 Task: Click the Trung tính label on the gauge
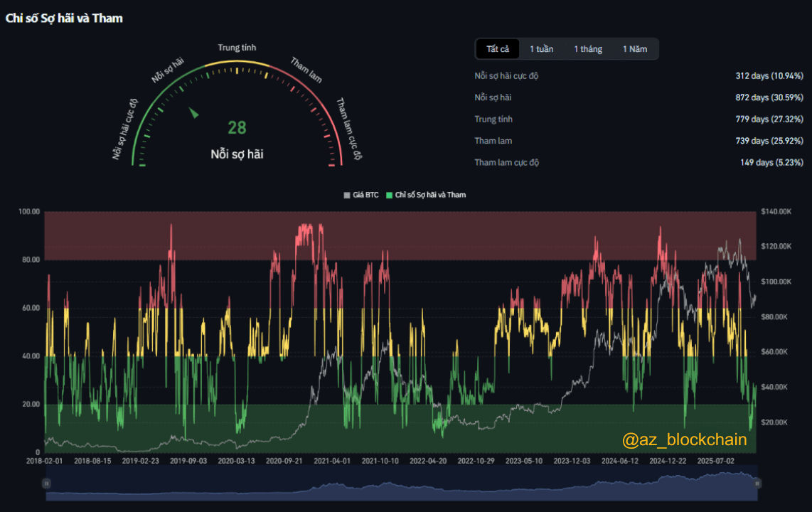pyautogui.click(x=237, y=48)
